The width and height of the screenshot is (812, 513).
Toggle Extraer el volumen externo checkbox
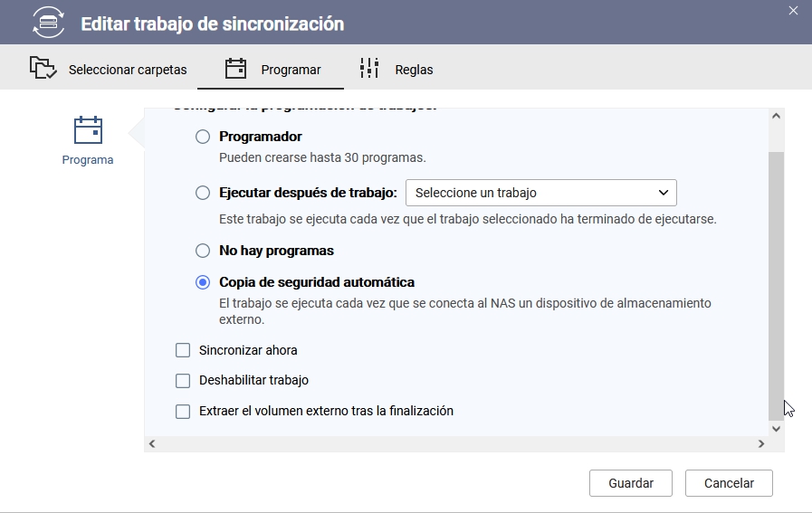tap(183, 412)
